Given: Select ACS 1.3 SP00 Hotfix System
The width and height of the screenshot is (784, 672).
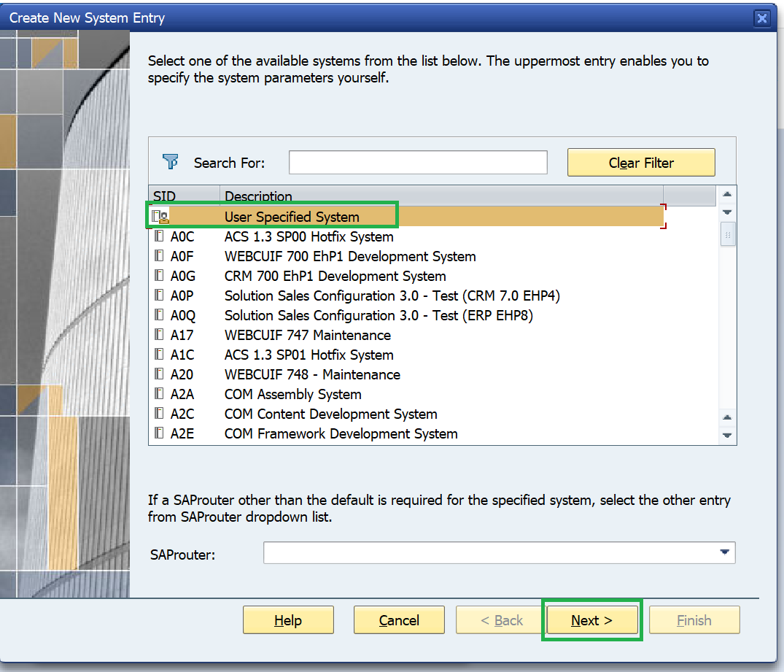Looking at the screenshot, I should 309,236.
